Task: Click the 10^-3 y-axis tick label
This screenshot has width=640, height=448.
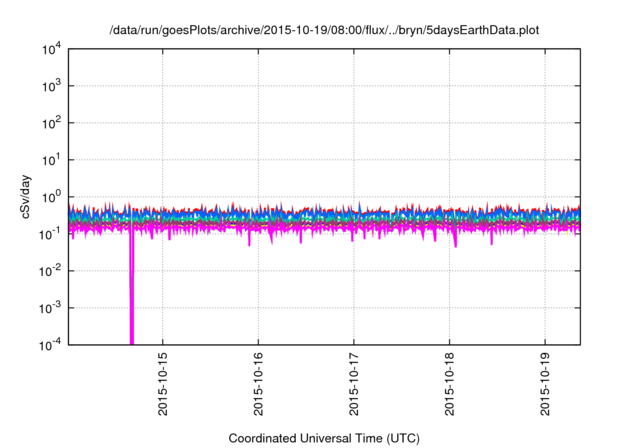Action: (x=50, y=308)
